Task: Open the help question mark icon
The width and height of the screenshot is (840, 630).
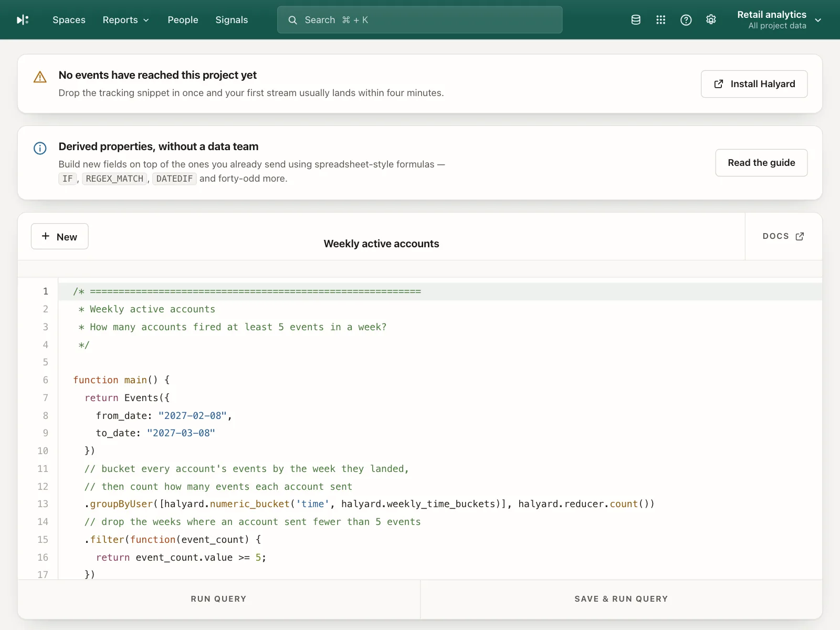Action: 686,20
